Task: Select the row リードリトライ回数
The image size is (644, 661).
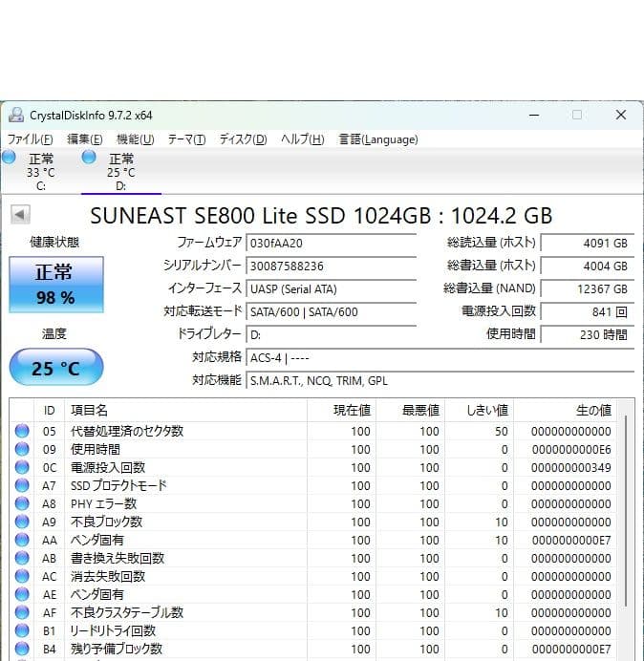Action: (313, 630)
